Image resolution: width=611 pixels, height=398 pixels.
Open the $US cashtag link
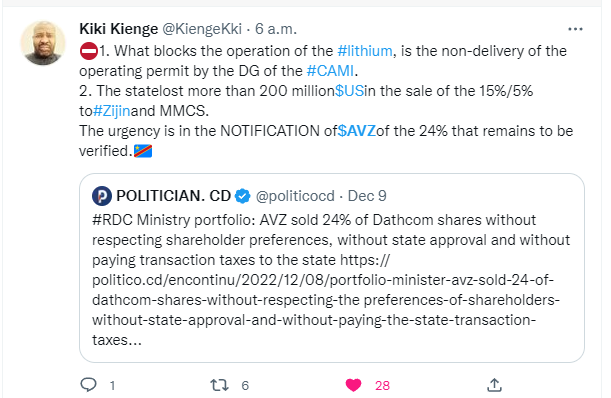tap(350, 91)
